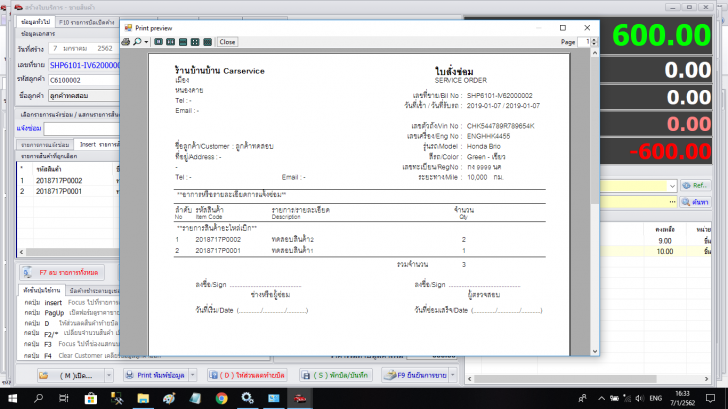Click the ENG language indicator
This screenshot has height=409, width=728.
(656, 398)
